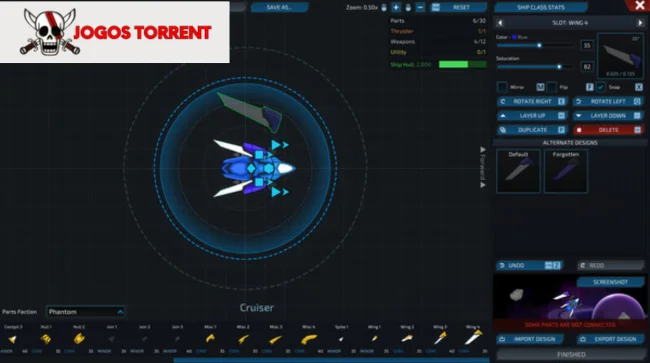Click the parts list horizontal scrollbar
The image size is (650, 363).
(331, 360)
